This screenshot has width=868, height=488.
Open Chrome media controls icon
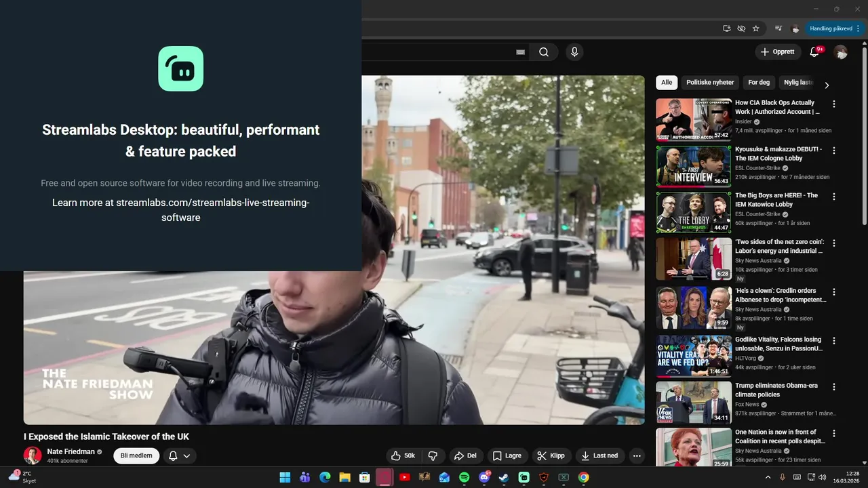[778, 28]
